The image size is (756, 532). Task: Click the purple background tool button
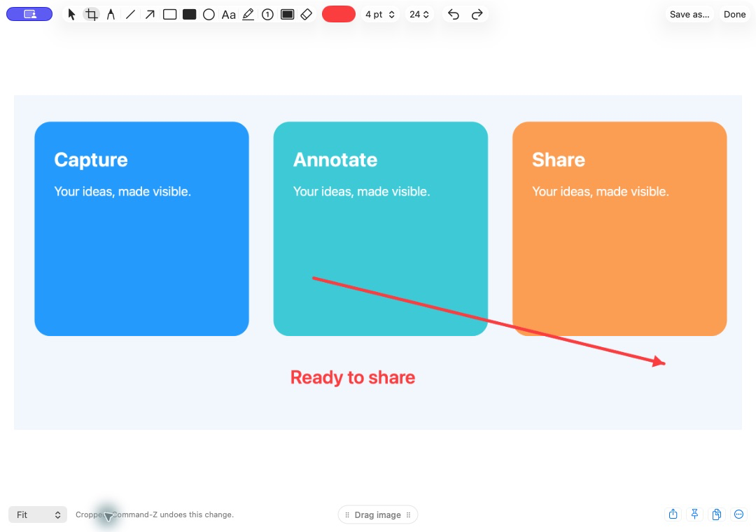click(x=29, y=14)
